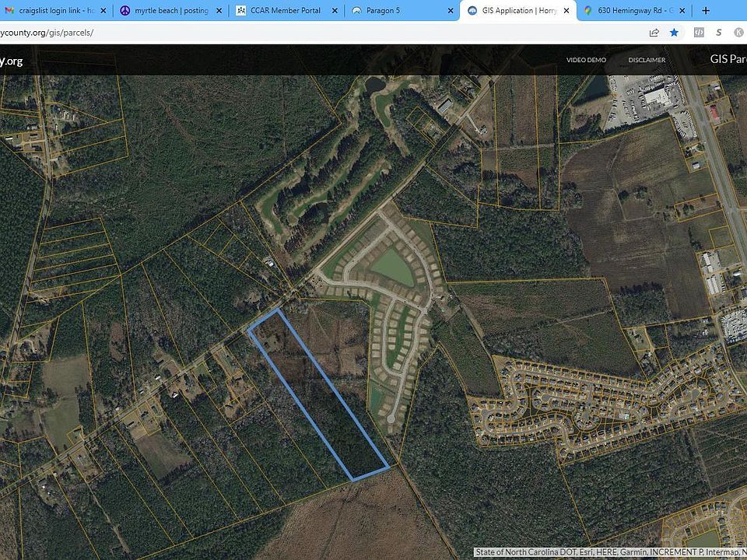Screen dimensions: 747x560
Task: Click the S extension icon
Action: [x=719, y=33]
